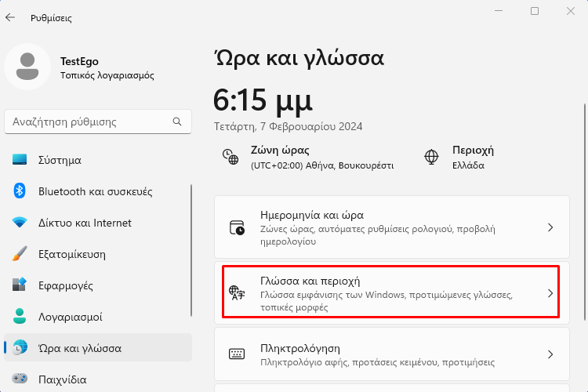Click the Ρυθμίσεις window title
Screen dimensions: 588x392
click(x=51, y=17)
